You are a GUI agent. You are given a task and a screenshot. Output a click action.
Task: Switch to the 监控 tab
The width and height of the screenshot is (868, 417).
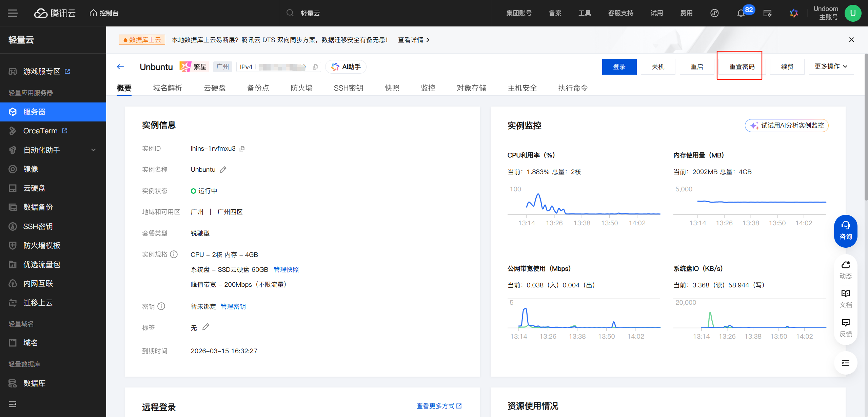(x=428, y=88)
